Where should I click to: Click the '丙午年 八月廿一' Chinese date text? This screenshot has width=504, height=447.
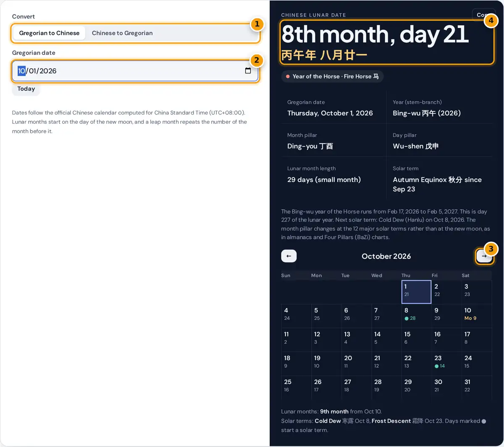[324, 55]
